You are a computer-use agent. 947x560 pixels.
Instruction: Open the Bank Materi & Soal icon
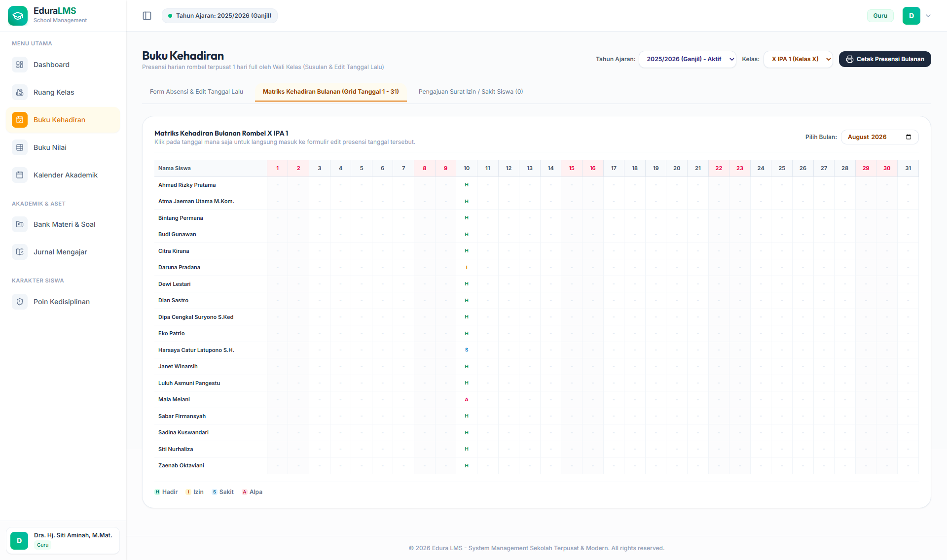(20, 224)
